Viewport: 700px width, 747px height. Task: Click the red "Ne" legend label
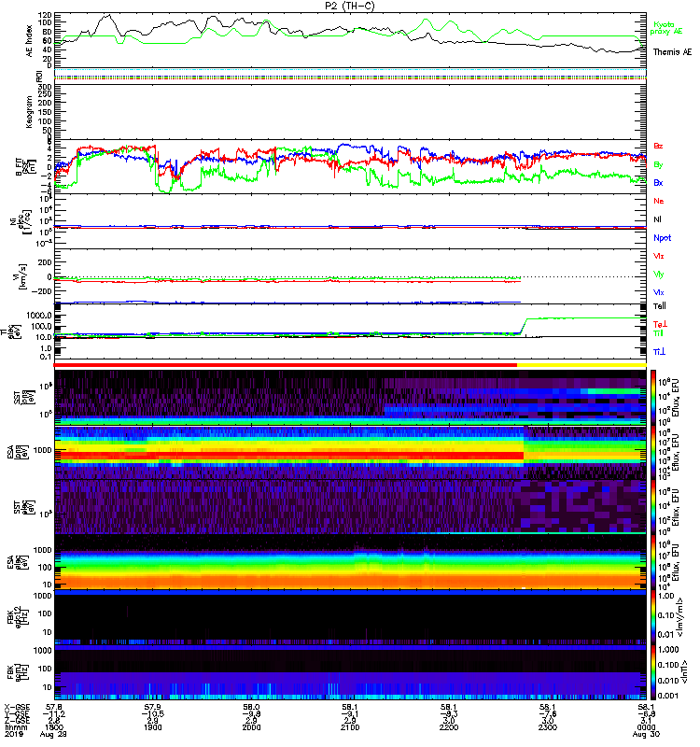click(658, 201)
